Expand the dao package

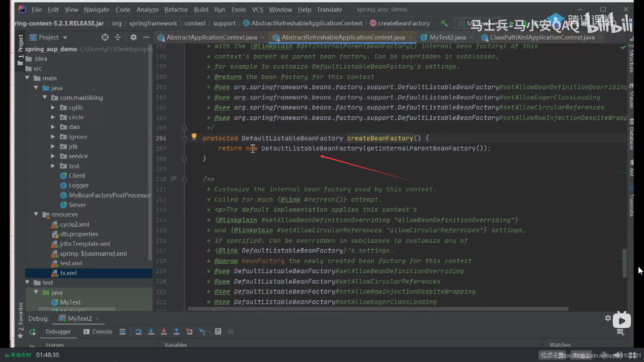pos(53,127)
